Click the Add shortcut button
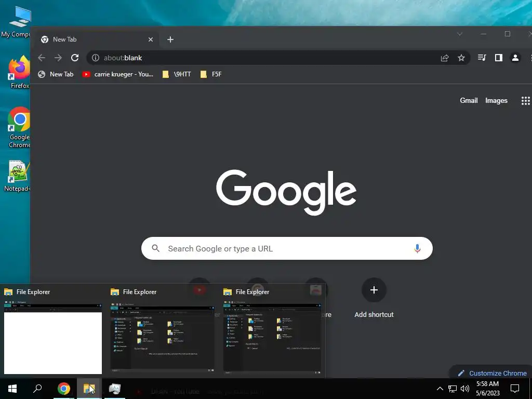This screenshot has height=399, width=532. tap(374, 299)
